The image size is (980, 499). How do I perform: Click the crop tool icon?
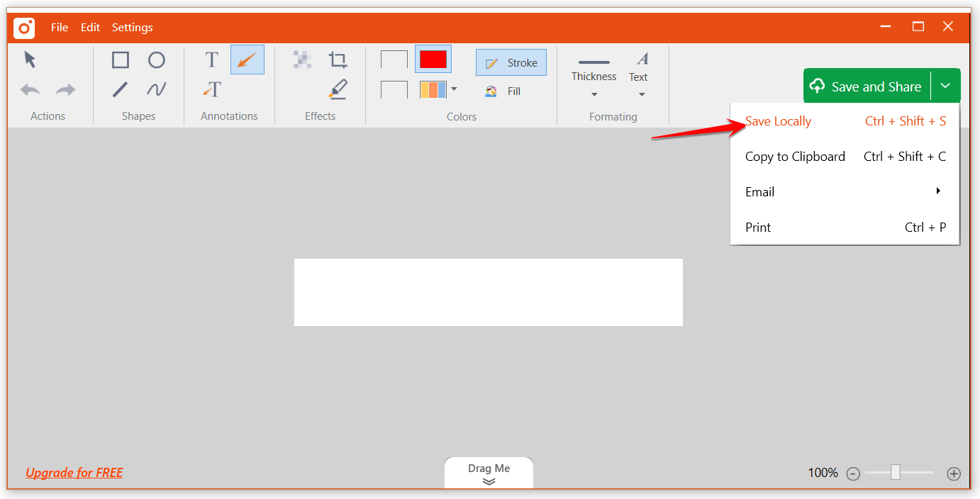pyautogui.click(x=338, y=60)
